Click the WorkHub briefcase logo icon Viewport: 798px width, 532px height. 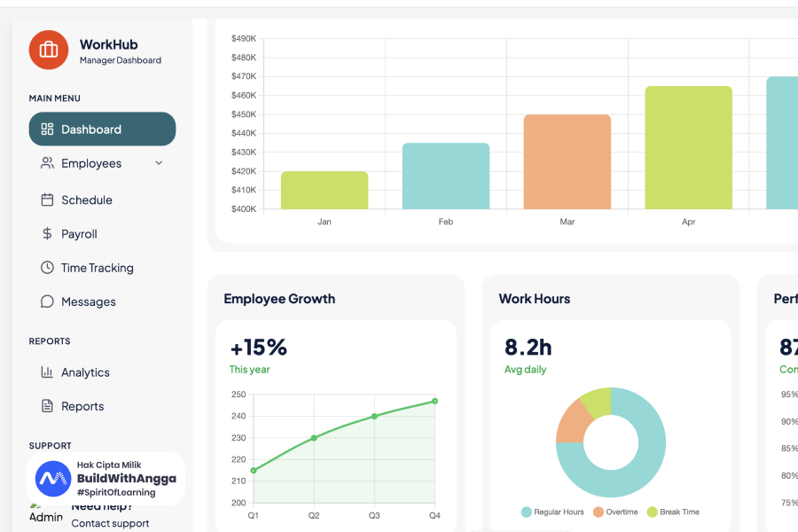click(x=49, y=50)
